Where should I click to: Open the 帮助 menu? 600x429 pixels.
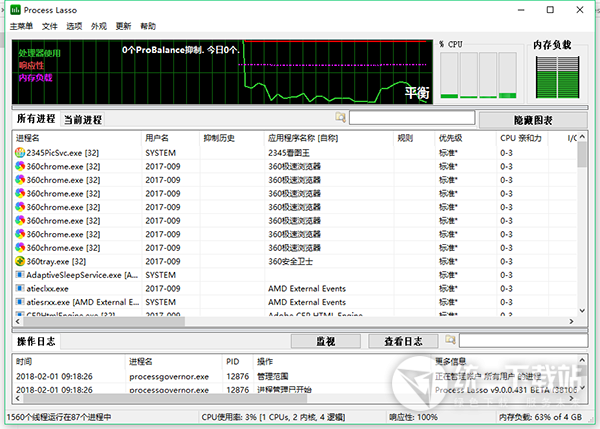[148, 26]
